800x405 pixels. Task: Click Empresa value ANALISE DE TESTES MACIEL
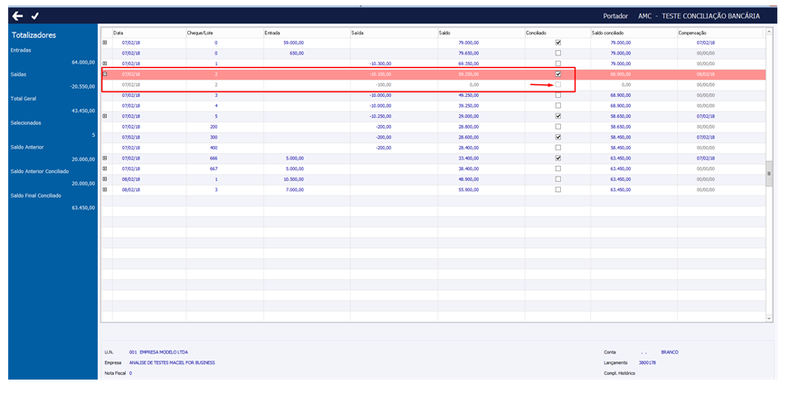172,363
